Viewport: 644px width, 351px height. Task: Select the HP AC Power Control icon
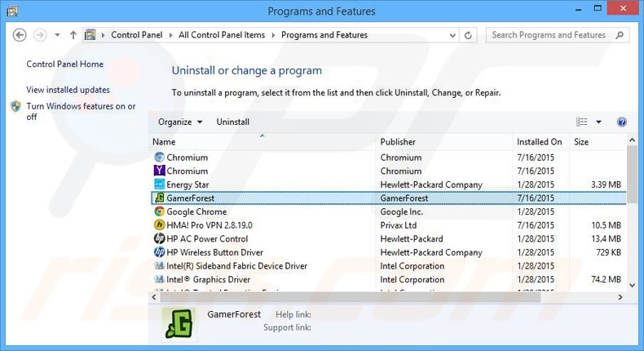(x=159, y=238)
